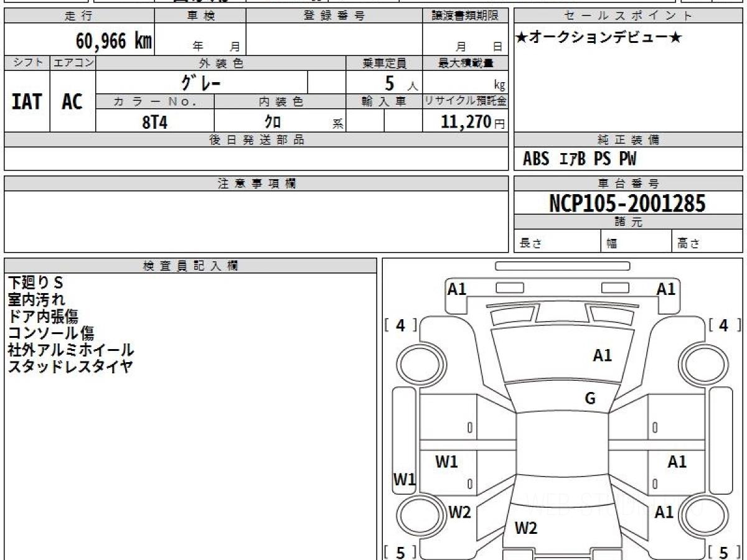Select the 外装色 header
Viewport: 747px width, 560px height.
click(x=221, y=63)
